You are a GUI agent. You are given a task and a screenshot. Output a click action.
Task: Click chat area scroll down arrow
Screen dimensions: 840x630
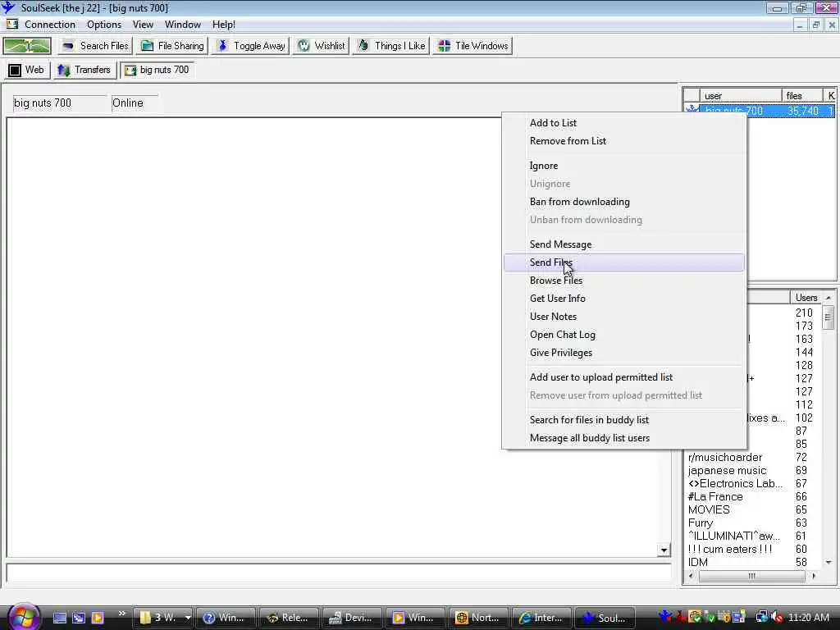click(664, 550)
